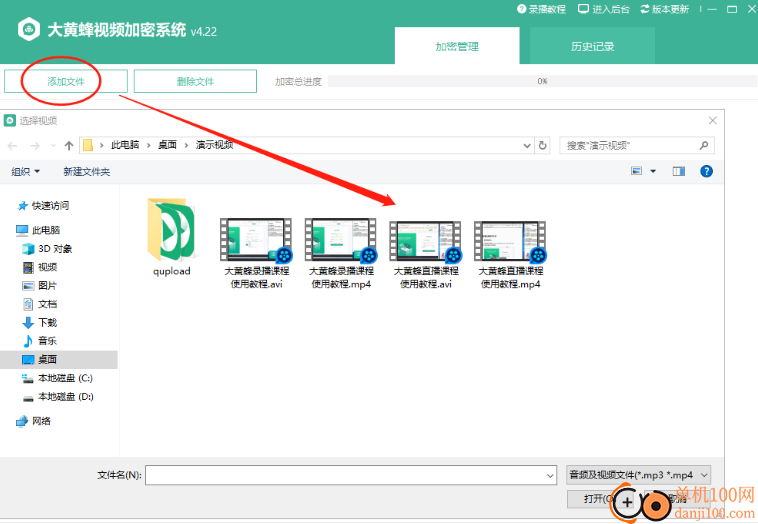The image size is (758, 524).
Task: Click 演示视频 in the address path
Action: pos(215,145)
